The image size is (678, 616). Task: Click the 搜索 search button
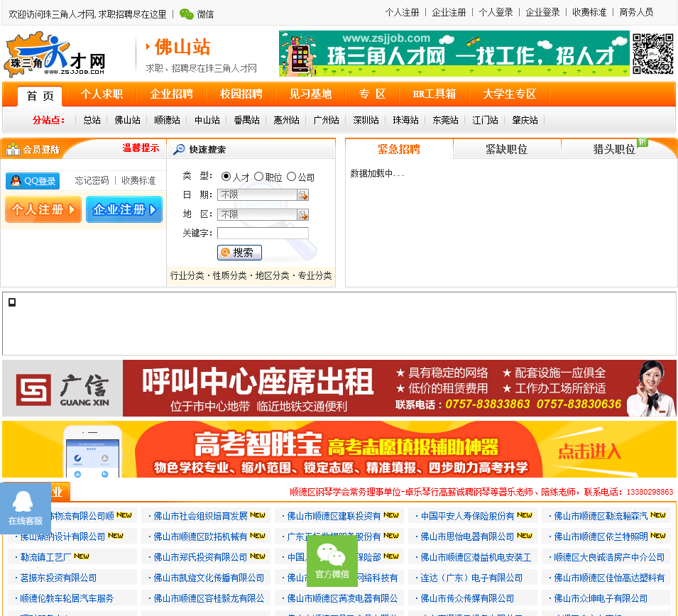(239, 253)
